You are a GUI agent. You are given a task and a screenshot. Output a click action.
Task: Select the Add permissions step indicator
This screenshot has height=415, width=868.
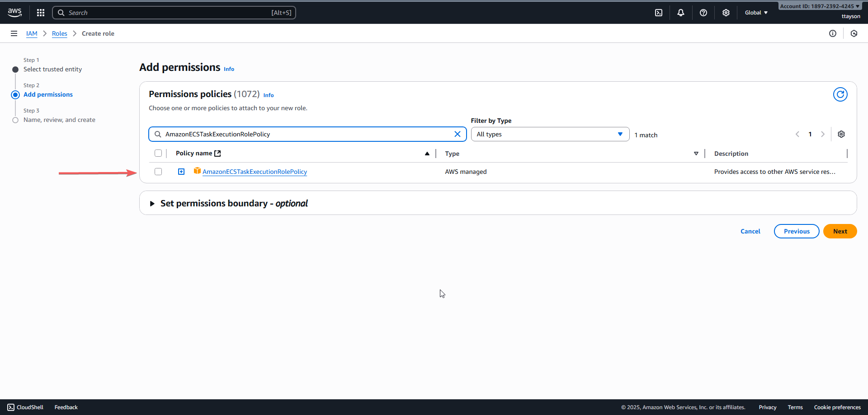pyautogui.click(x=48, y=94)
